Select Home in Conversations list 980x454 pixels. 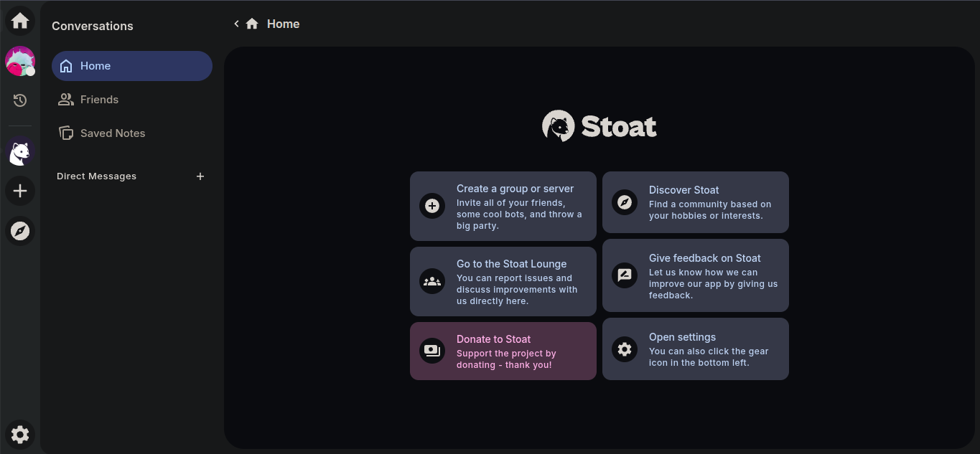tap(131, 66)
